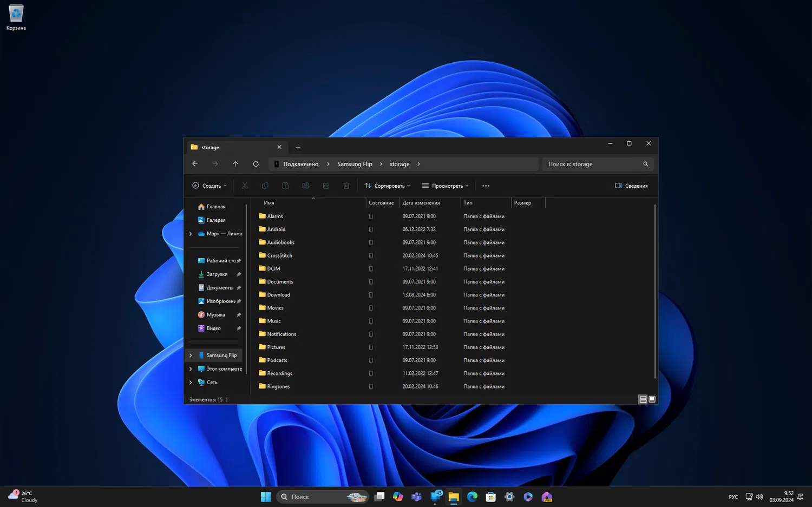Viewport: 812px width, 507px height.
Task: Click Samsung Flip in the address breadcrumb
Action: tap(355, 164)
